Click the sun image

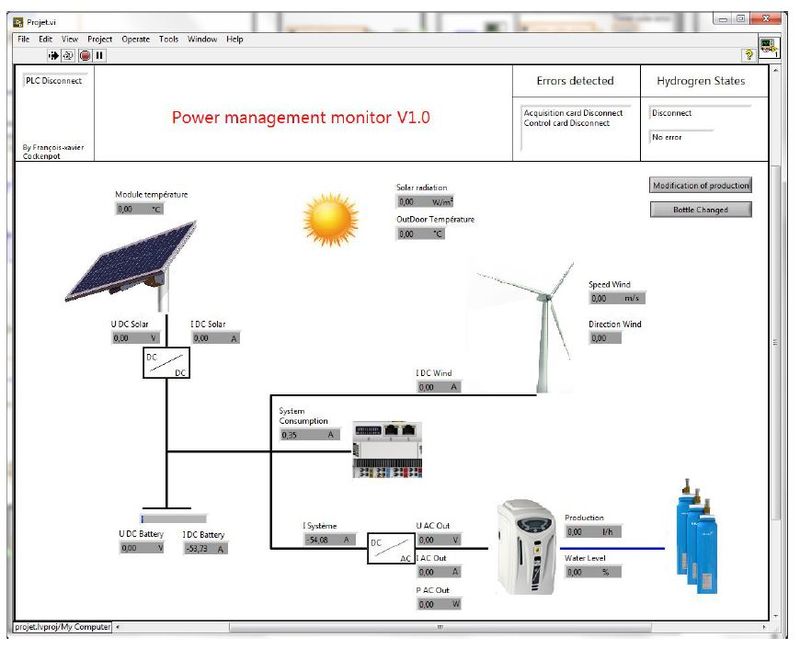[x=331, y=219]
